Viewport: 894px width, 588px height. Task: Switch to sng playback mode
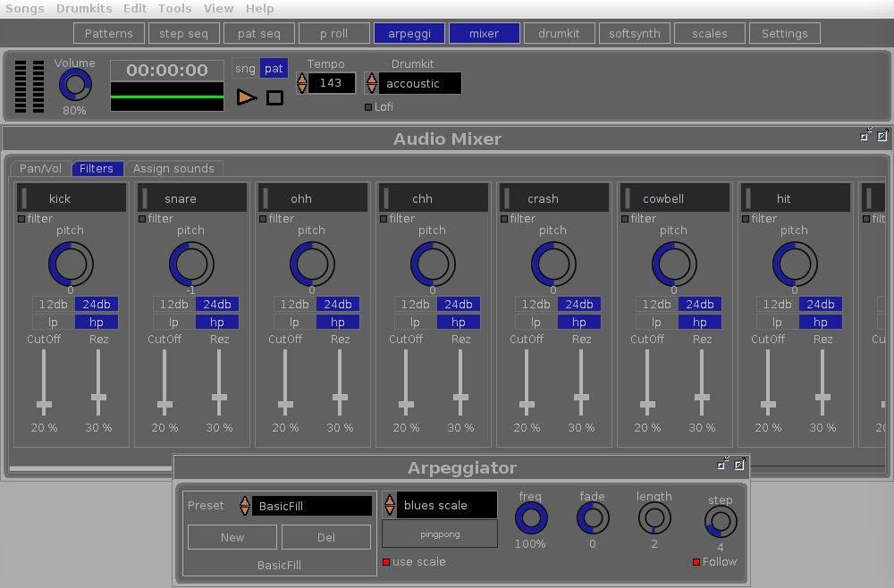point(245,69)
